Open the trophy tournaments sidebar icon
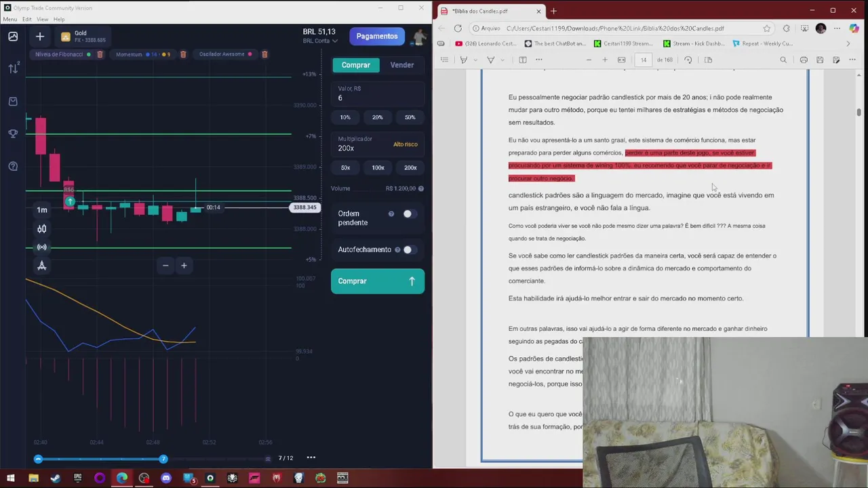 (x=13, y=134)
